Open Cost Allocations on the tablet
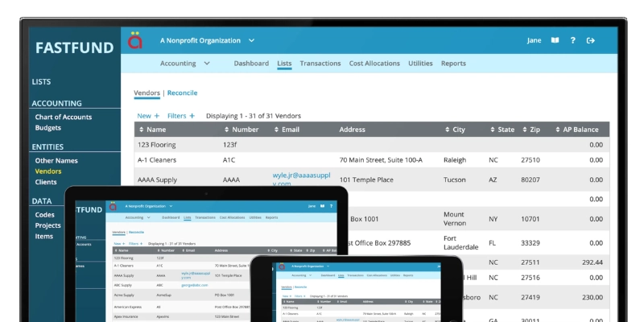The width and height of the screenshot is (644, 322). pos(232,217)
